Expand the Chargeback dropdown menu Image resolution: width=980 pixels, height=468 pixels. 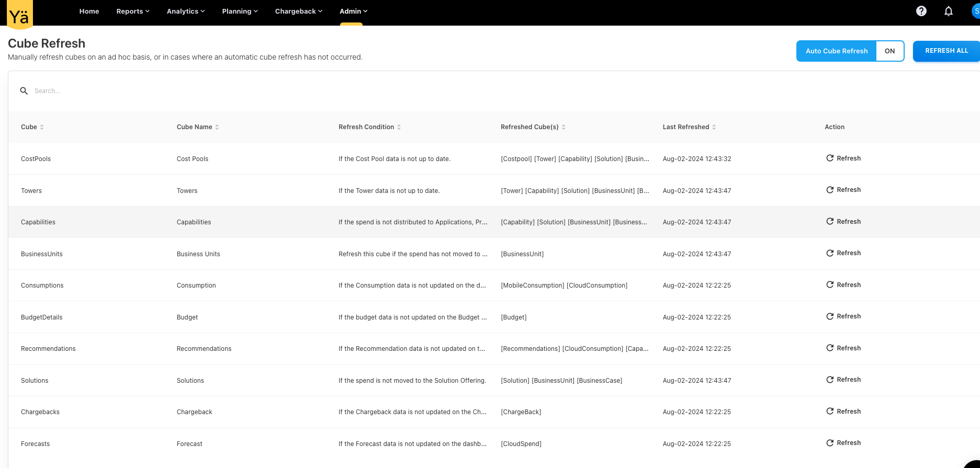coord(298,11)
